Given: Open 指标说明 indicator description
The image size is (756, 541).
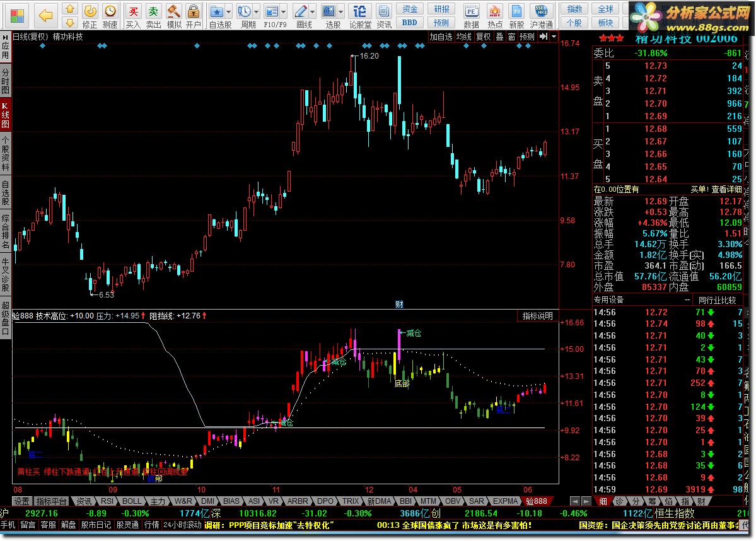Looking at the screenshot, I should tap(538, 316).
